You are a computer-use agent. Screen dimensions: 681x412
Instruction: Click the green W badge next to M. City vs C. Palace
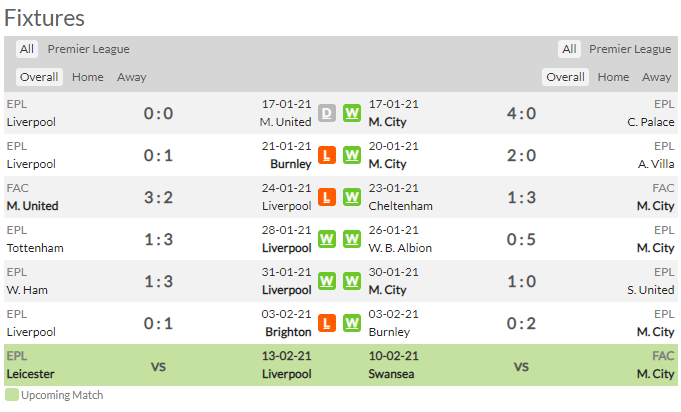click(x=352, y=113)
